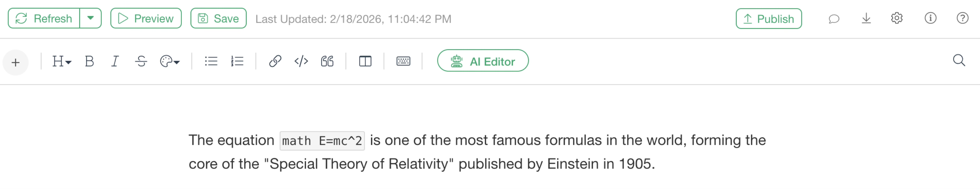Insert a hyperlink
Image resolution: width=980 pixels, height=189 pixels.
point(275,61)
